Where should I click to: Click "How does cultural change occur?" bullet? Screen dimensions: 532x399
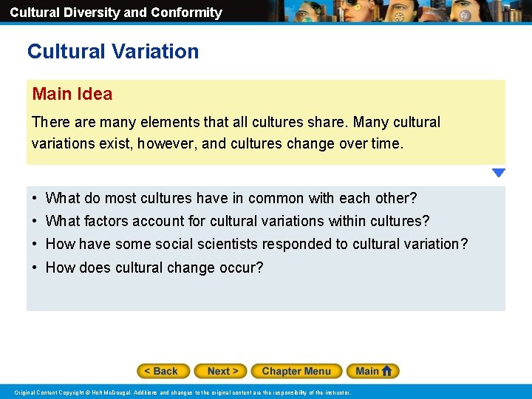point(154,267)
